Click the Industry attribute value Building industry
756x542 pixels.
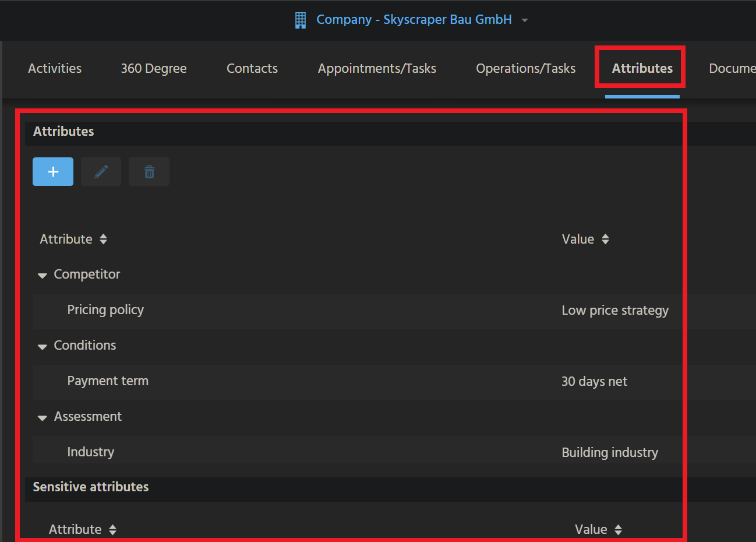click(x=609, y=452)
